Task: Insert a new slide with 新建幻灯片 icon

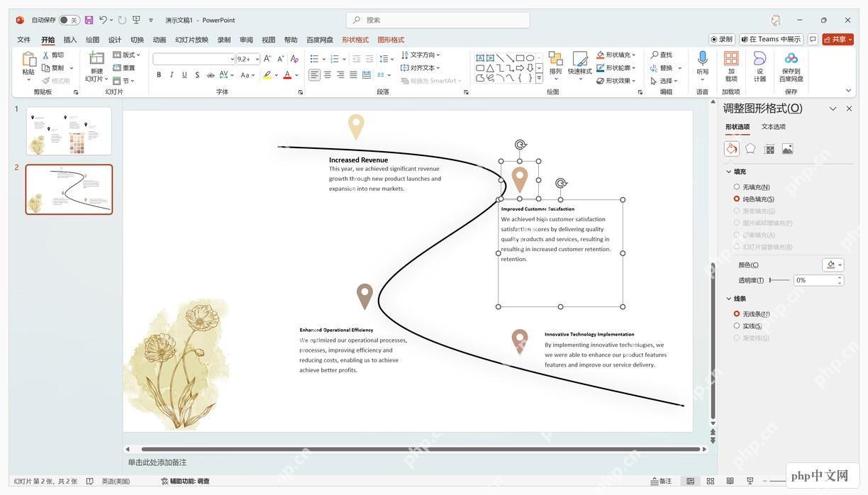Action: click(x=96, y=58)
